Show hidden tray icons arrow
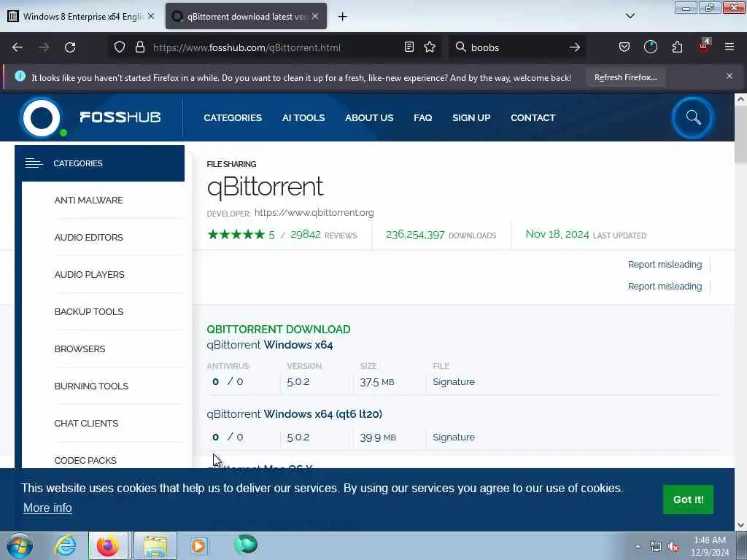747x560 pixels. pyautogui.click(x=638, y=546)
